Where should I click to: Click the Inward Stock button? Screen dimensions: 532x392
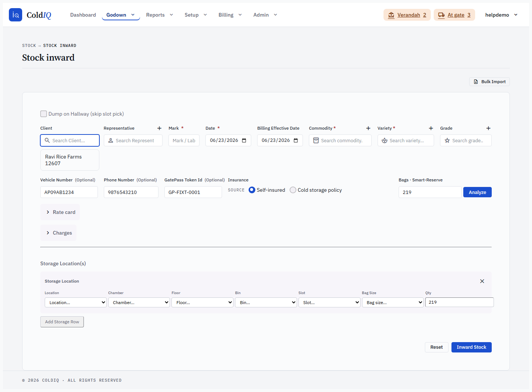coord(471,347)
